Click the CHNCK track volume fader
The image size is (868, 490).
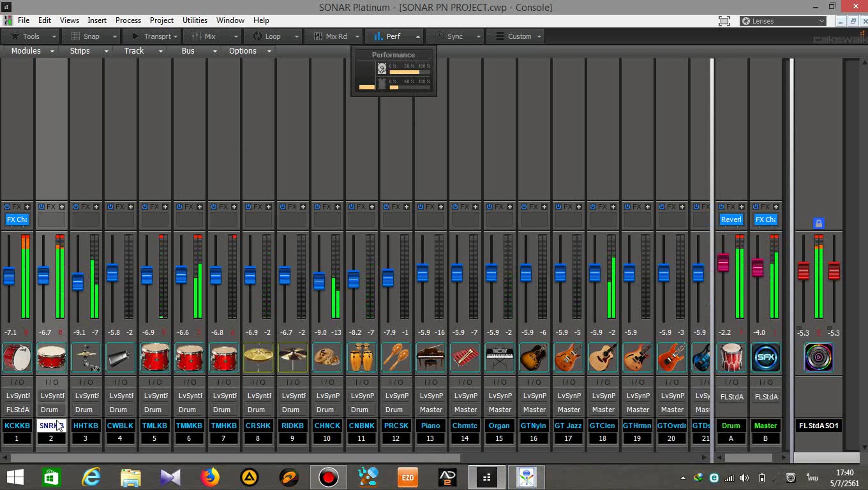(x=319, y=281)
